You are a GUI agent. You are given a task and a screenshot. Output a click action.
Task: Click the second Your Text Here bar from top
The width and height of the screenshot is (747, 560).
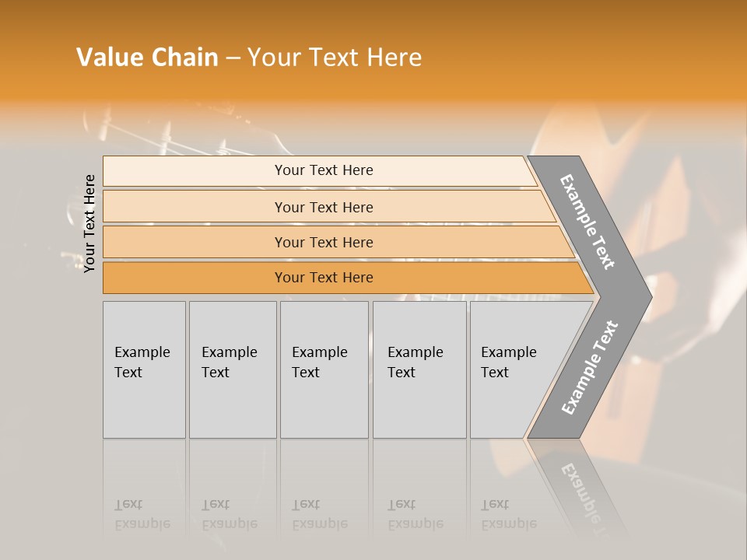click(x=324, y=207)
